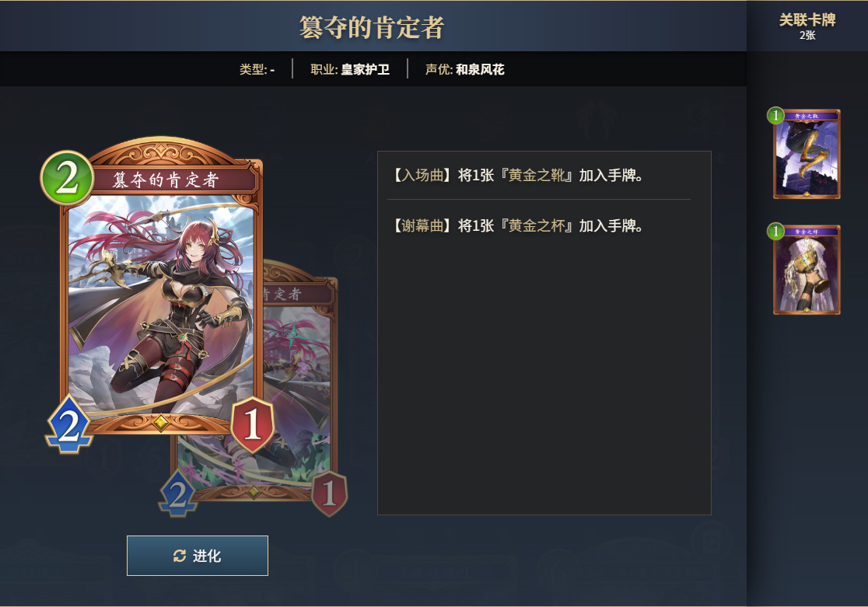Click the 黄金之杯 link in 谢幕曲 text

pyautogui.click(x=537, y=225)
